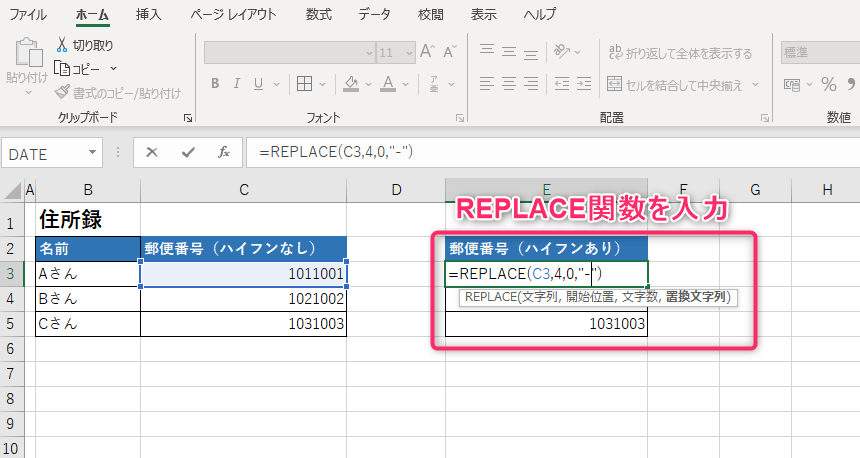
Task: Toggle Bold formatting
Action: point(215,84)
